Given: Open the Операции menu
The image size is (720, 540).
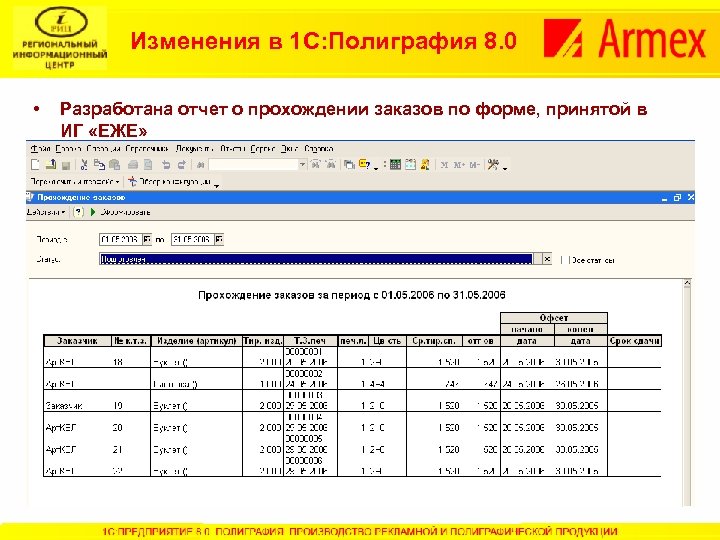Looking at the screenshot, I should [x=104, y=149].
